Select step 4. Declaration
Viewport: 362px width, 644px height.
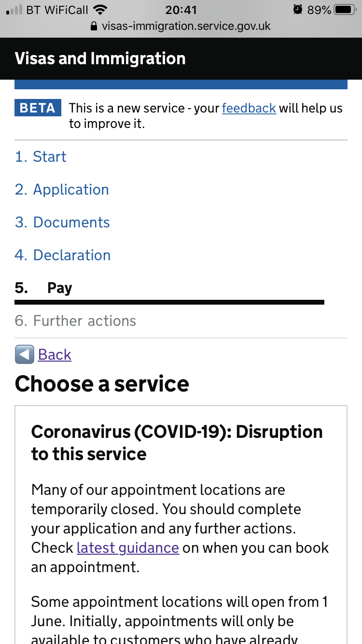(63, 255)
